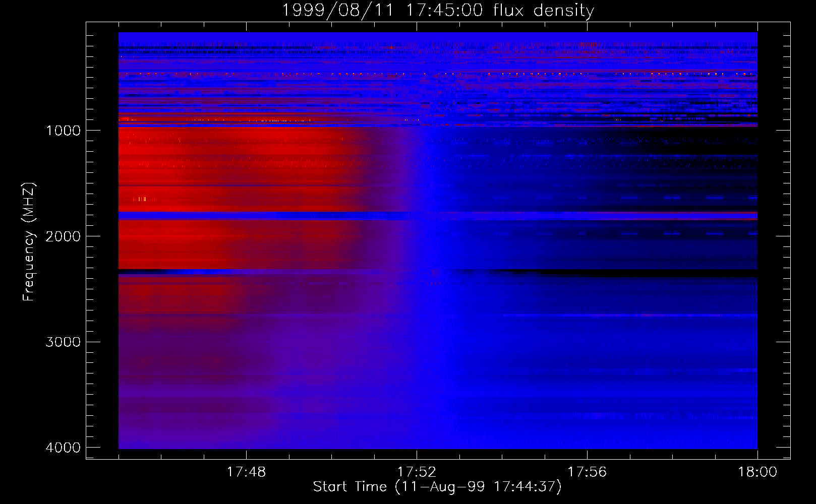This screenshot has height=504, width=816.
Task: Click the plot title '1999/08/11 17:45:00 flux density'
Action: click(438, 10)
